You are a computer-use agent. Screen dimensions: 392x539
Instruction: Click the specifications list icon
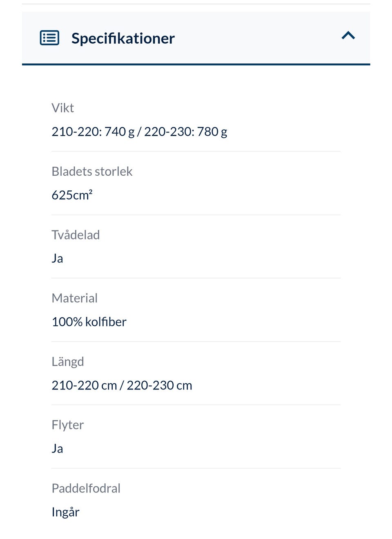pyautogui.click(x=49, y=38)
